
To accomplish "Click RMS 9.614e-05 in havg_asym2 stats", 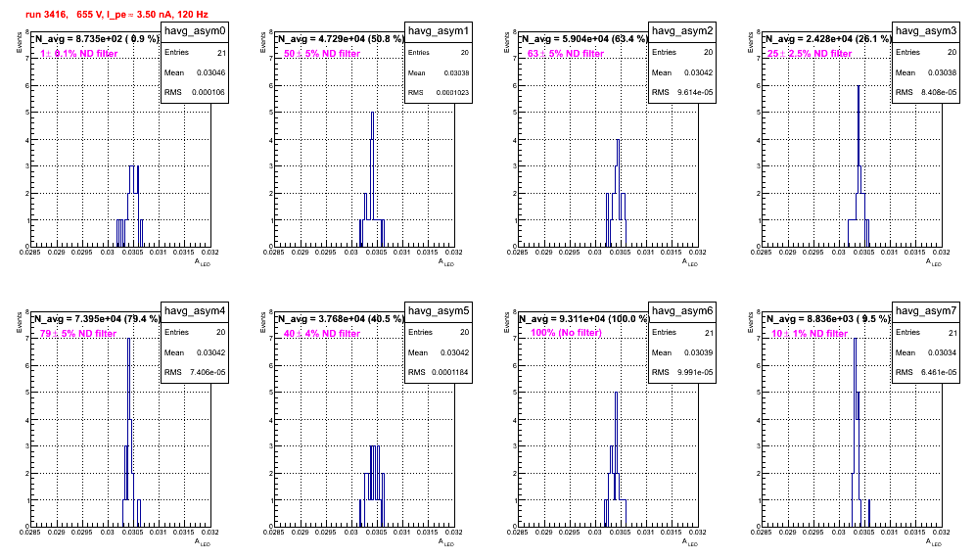I will point(682,92).
